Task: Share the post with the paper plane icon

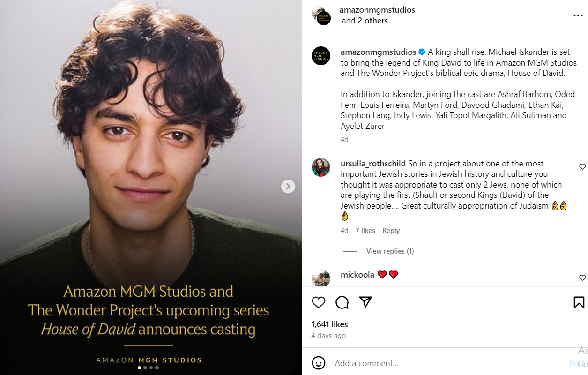Action: pos(365,302)
